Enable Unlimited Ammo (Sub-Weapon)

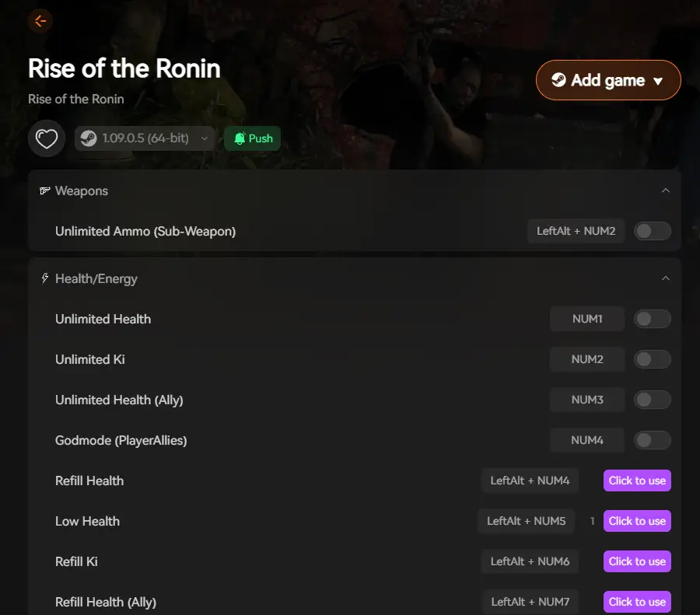pyautogui.click(x=652, y=231)
